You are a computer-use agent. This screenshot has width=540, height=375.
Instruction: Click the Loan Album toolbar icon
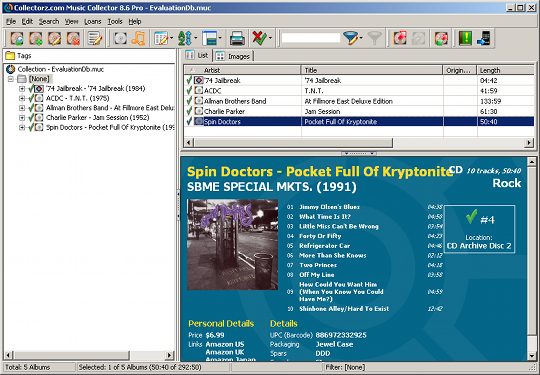[399, 38]
